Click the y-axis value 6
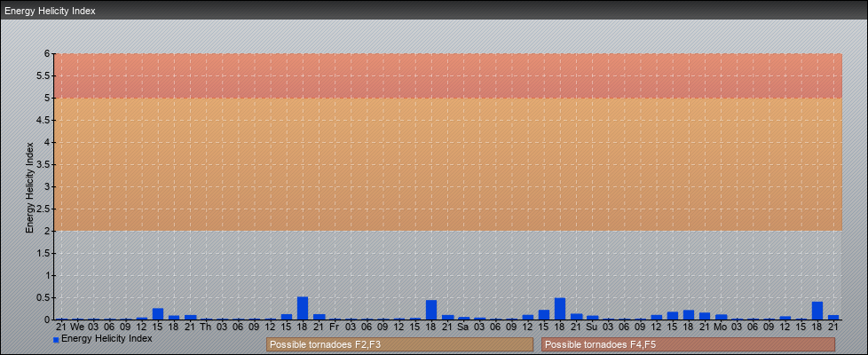The width and height of the screenshot is (868, 355). (x=48, y=54)
